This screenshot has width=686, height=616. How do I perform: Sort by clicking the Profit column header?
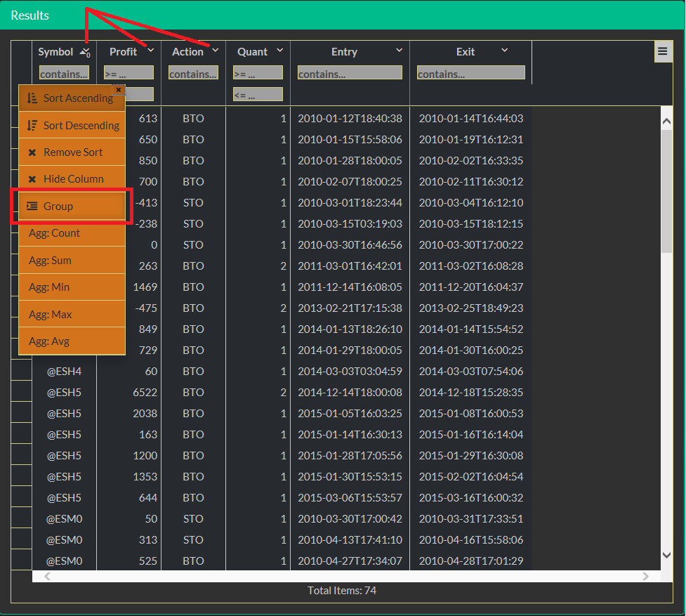coord(123,52)
